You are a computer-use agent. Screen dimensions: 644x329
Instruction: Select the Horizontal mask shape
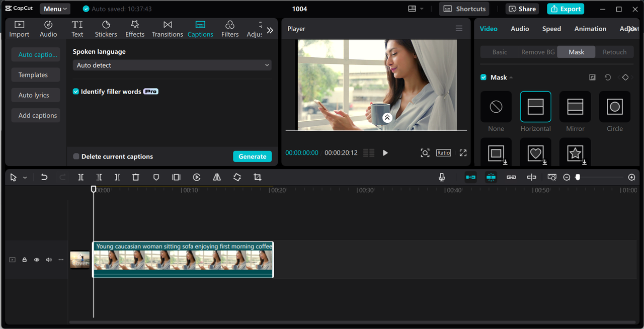click(535, 107)
